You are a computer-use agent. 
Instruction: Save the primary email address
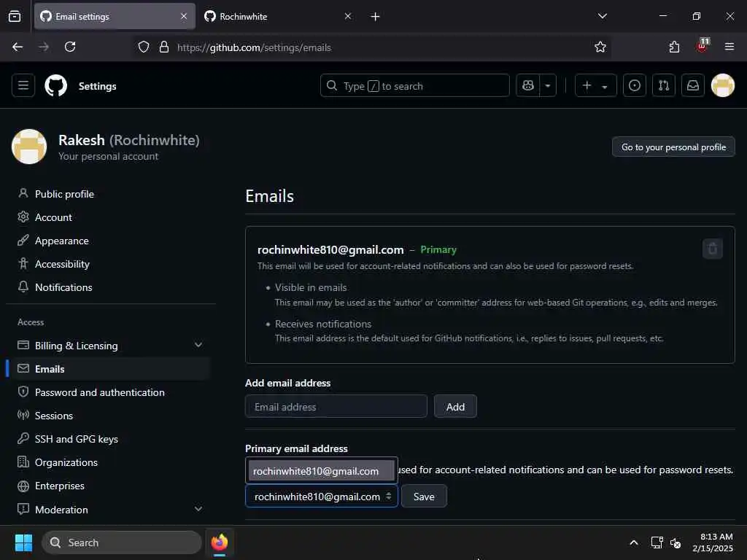coord(424,496)
